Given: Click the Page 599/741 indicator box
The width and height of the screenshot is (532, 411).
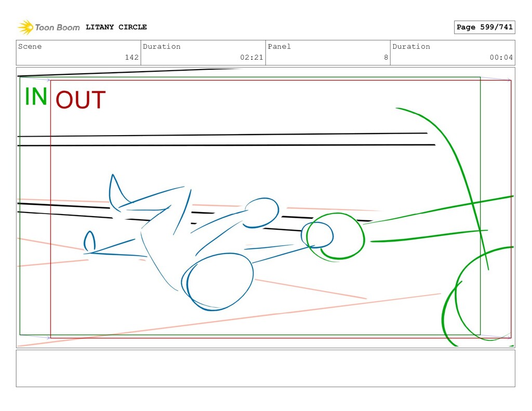Looking at the screenshot, I should [x=485, y=27].
